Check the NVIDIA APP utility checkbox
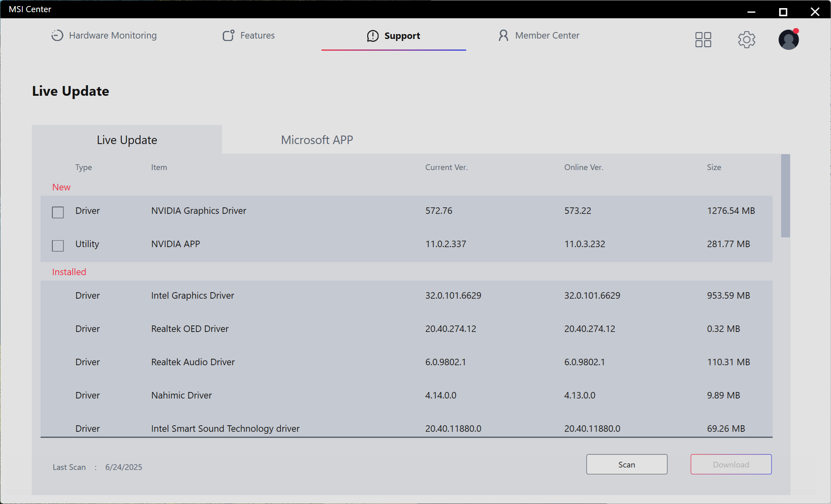 (58, 246)
